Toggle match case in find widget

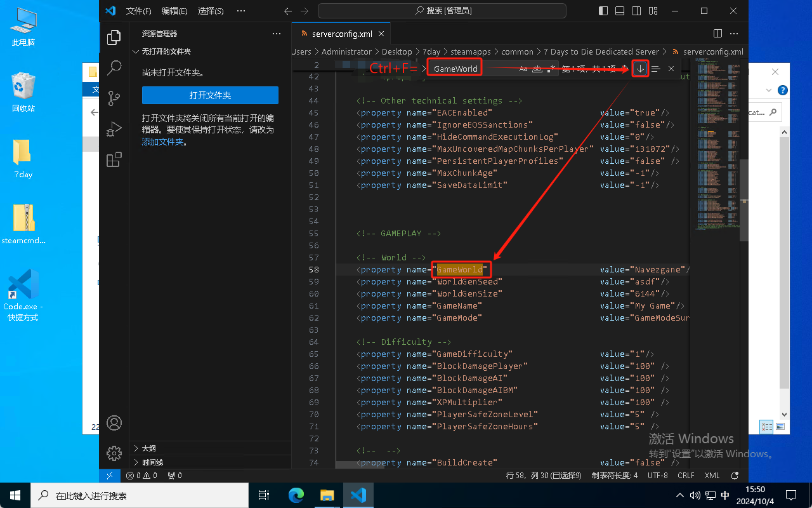[523, 69]
